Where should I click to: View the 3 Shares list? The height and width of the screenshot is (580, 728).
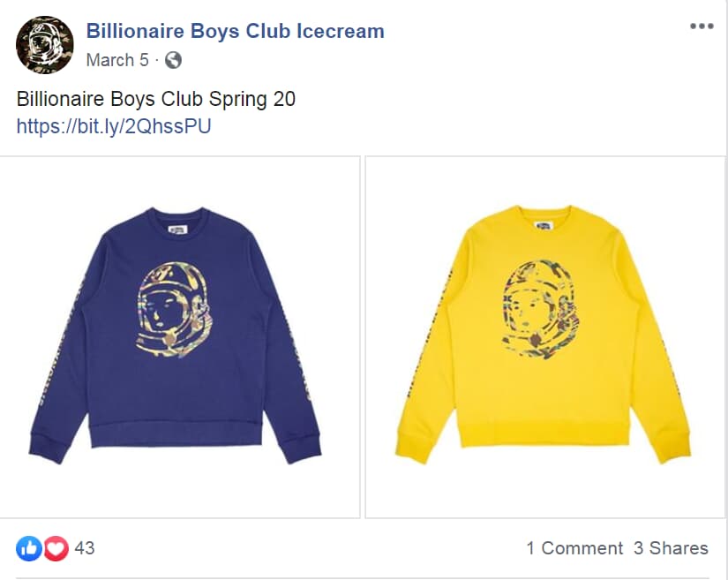[671, 548]
